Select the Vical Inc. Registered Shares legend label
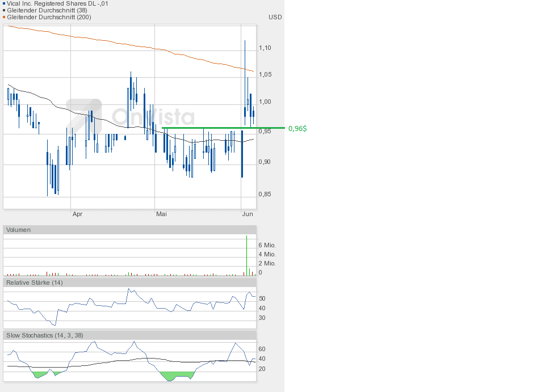This screenshot has height=392, width=545. pos(57,3)
